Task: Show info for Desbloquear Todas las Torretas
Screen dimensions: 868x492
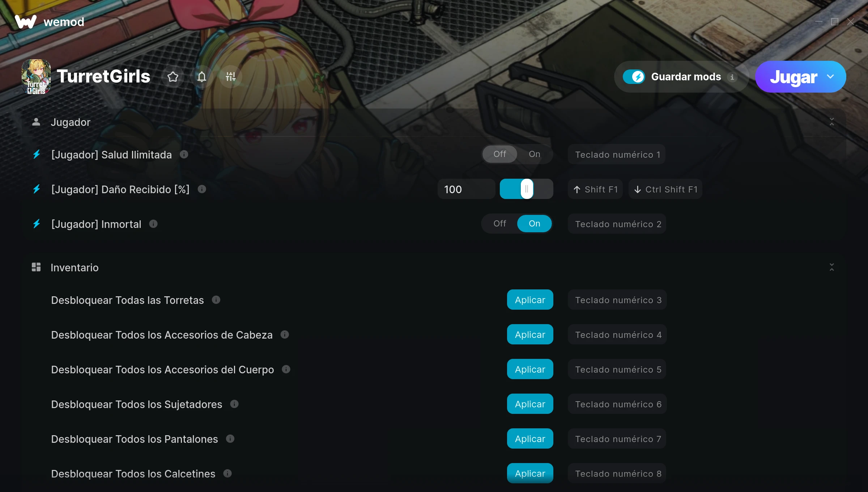Action: 216,300
